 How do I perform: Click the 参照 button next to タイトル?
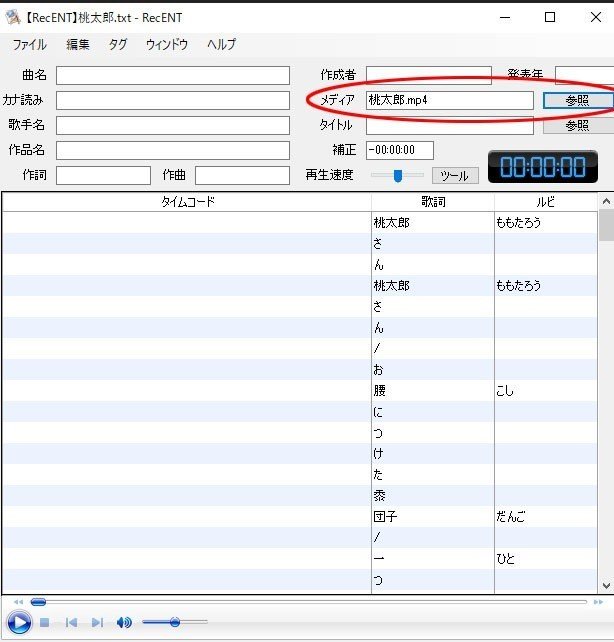578,125
